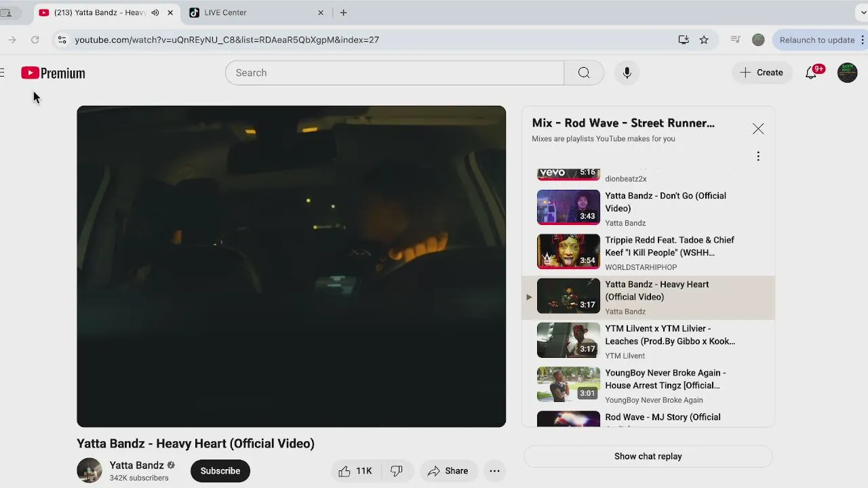The image size is (868, 488).
Task: Select Heavy Heart thumbnail in playlist
Action: tap(568, 296)
